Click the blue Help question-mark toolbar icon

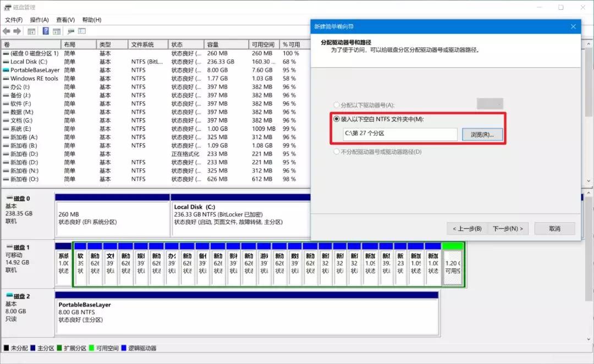coord(46,31)
